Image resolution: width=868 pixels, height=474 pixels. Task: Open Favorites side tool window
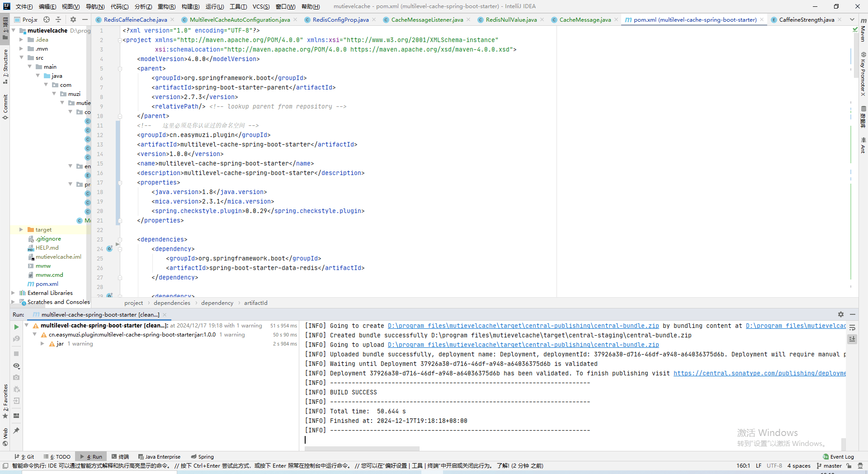click(5, 402)
